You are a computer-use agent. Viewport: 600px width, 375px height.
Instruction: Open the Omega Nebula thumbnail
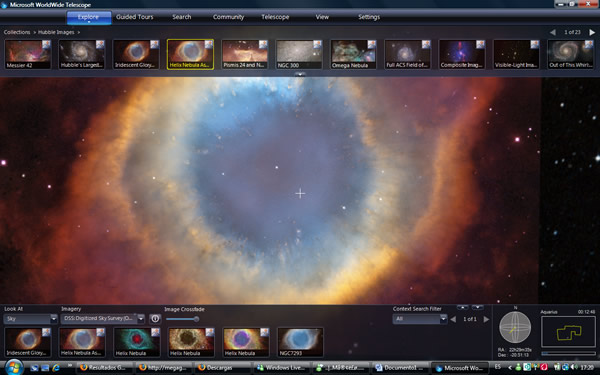[x=354, y=54]
